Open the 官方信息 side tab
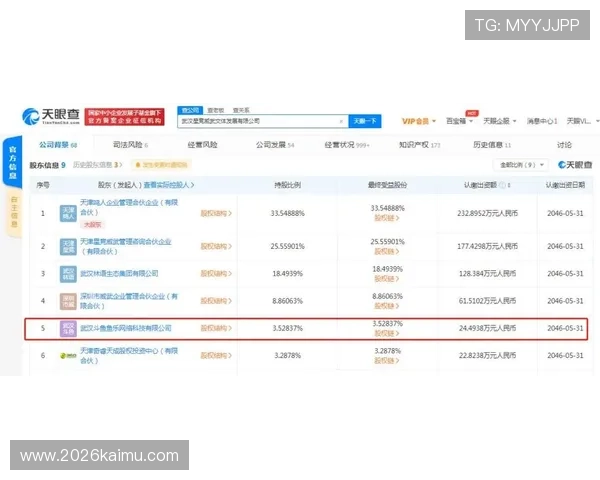This screenshot has height=480, width=600. [12, 162]
